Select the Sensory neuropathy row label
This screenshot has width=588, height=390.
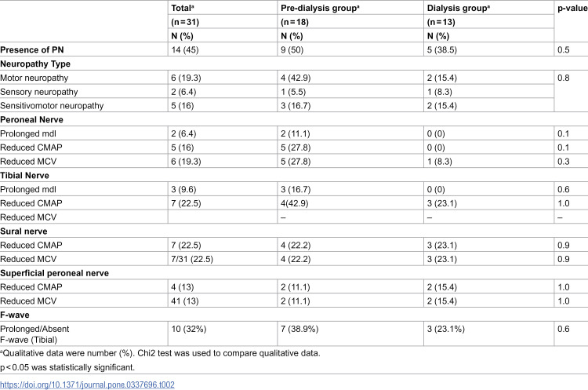(39, 92)
